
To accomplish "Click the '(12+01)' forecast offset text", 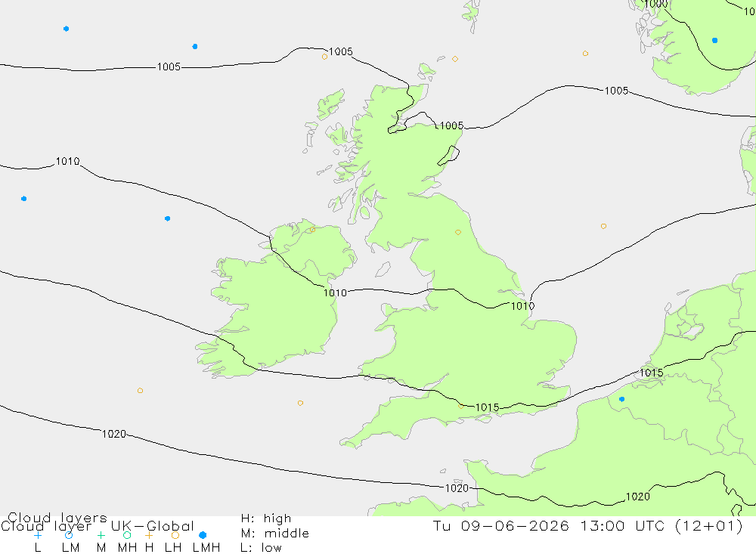I will click(709, 525).
